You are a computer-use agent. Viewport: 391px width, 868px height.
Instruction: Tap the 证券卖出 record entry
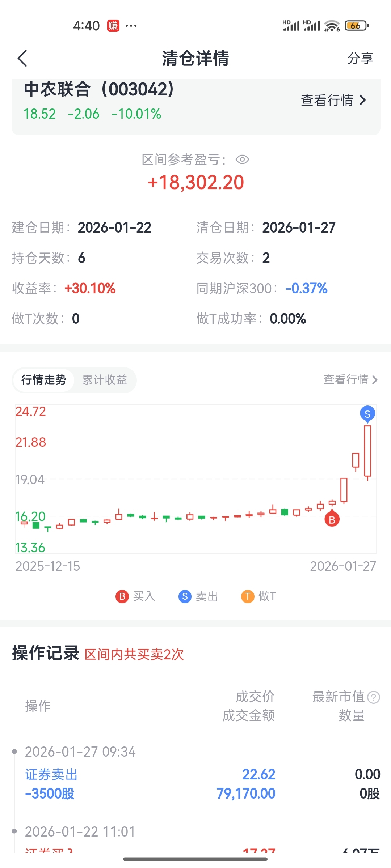click(51, 774)
